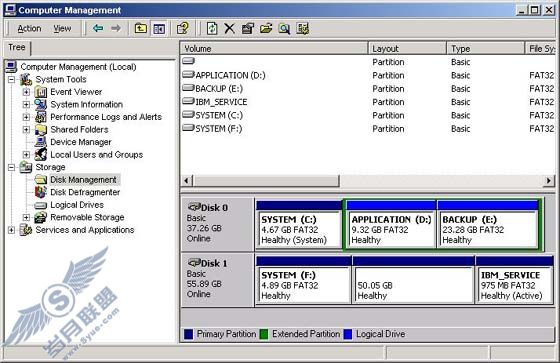The height and width of the screenshot is (363, 560).
Task: Click the SYSTEM (F:) partition on Disk 1
Action: [304, 280]
